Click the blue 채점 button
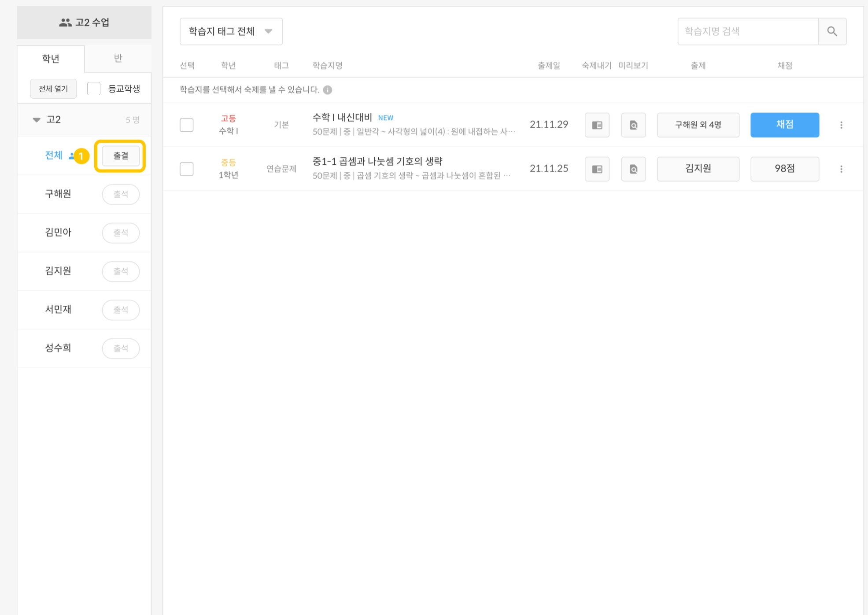Screen dimensions: 868x615 (x=784, y=125)
